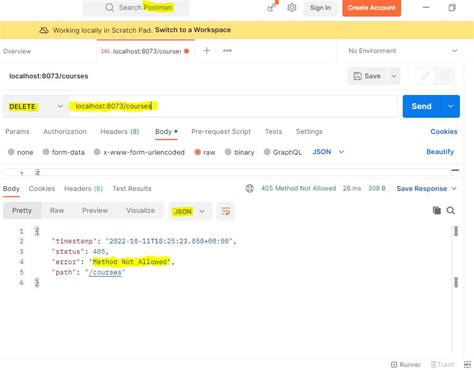Click the comment icon next to pencil
The image size is (474, 370).
click(x=444, y=76)
